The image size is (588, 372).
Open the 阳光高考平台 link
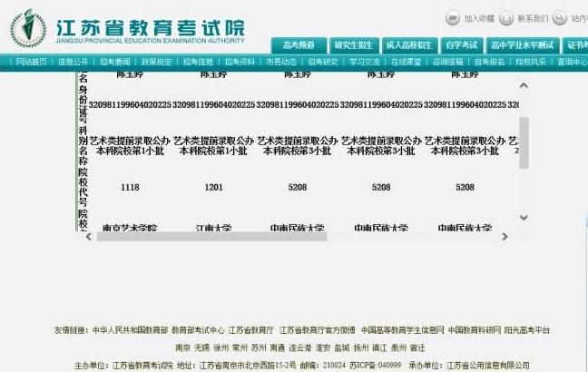(527, 330)
